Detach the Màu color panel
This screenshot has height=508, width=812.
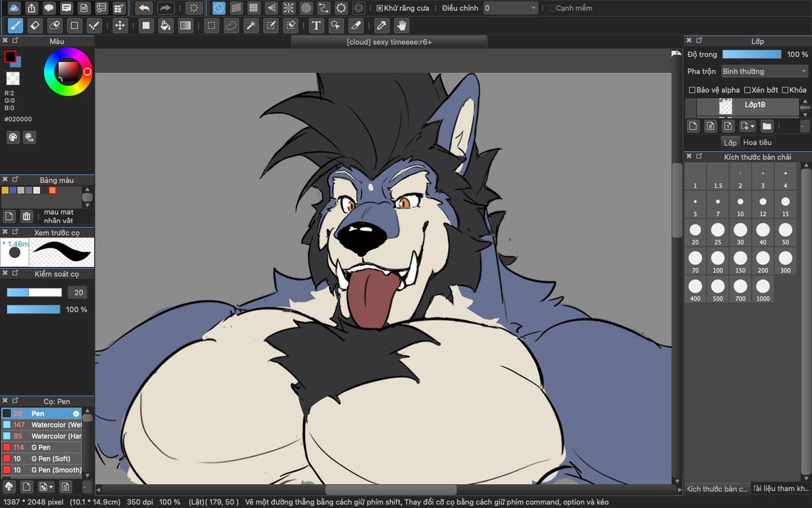point(15,41)
